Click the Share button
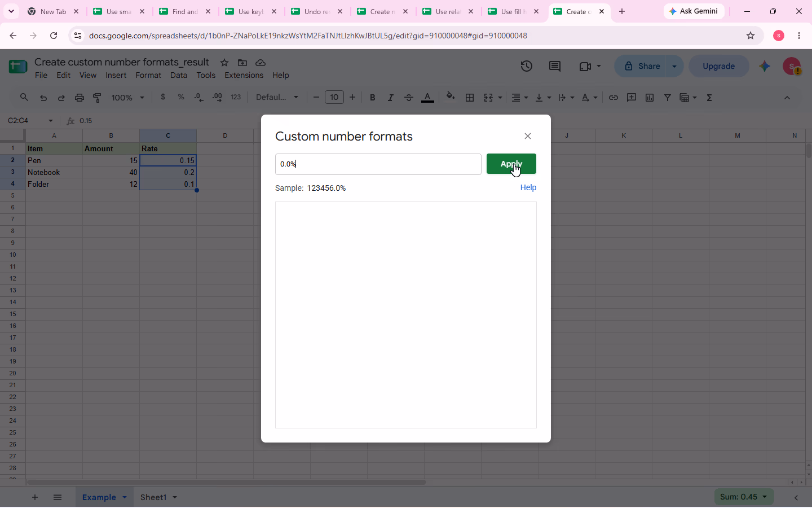The width and height of the screenshot is (812, 508). pyautogui.click(x=642, y=66)
